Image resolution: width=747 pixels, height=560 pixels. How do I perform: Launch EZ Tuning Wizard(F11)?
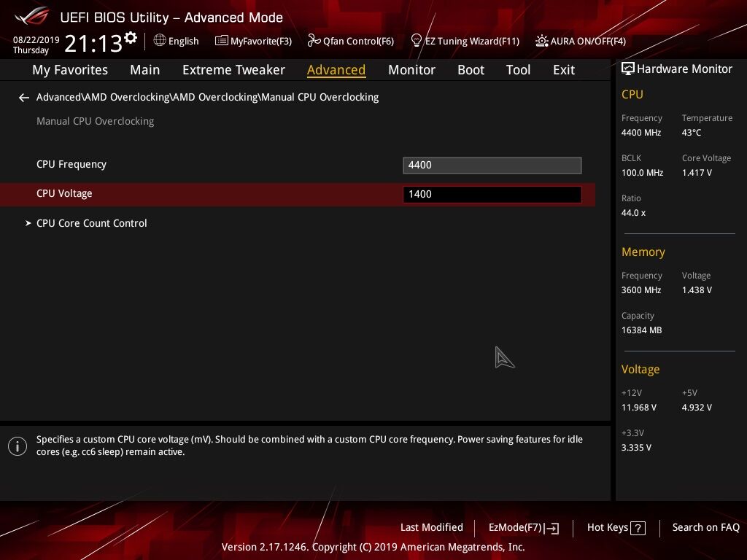point(472,42)
